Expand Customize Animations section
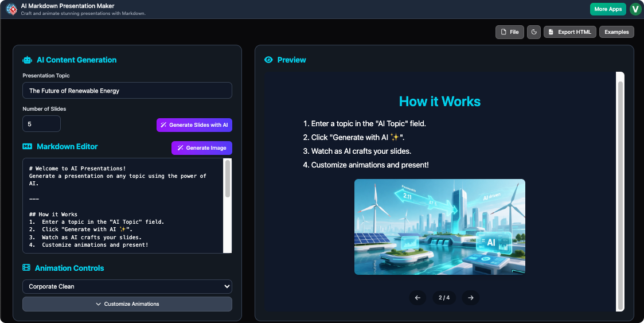Viewport: 644px width, 323px height. 127,304
